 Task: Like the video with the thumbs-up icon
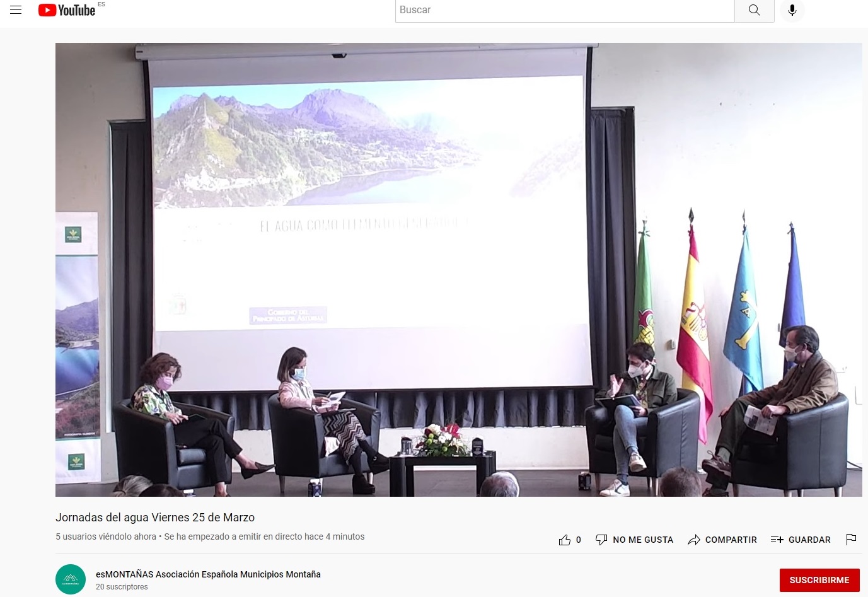pos(564,540)
